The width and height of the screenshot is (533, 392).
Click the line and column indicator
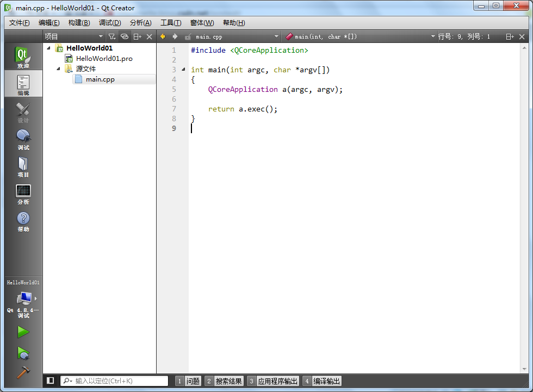click(464, 36)
